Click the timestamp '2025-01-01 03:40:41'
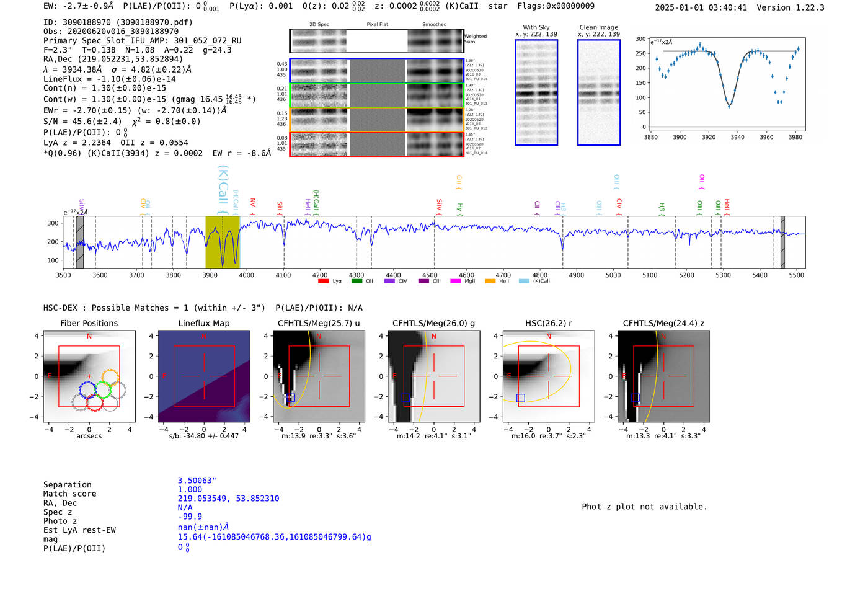 (x=701, y=7)
